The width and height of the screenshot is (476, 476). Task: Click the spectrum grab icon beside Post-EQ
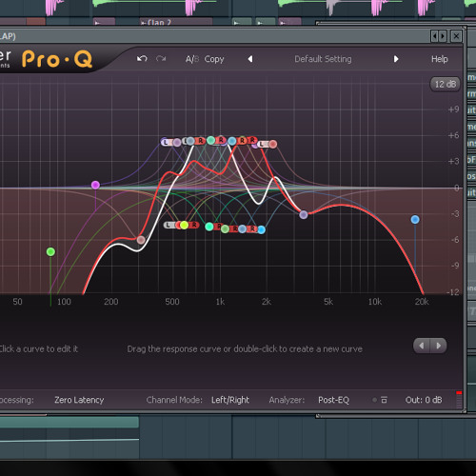click(x=384, y=400)
